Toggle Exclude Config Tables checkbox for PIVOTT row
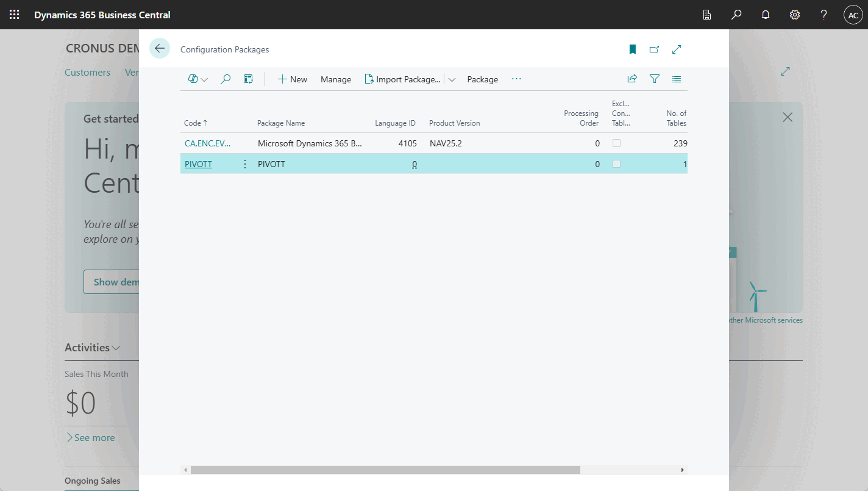Image resolution: width=868 pixels, height=491 pixels. (616, 164)
